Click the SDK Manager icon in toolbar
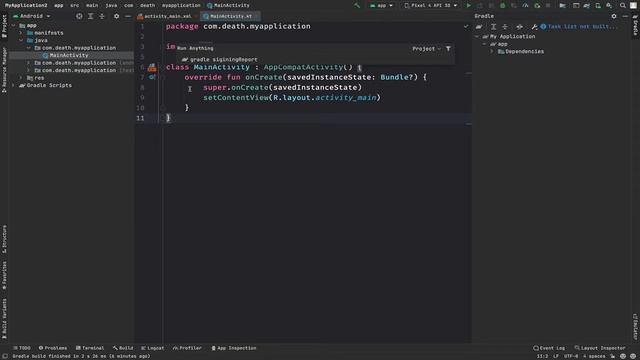 click(609, 6)
